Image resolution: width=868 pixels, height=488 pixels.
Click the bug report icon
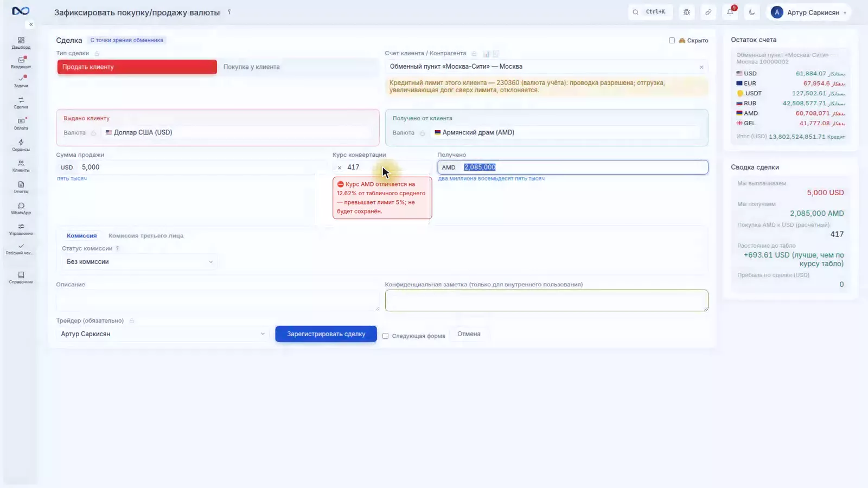tap(687, 12)
